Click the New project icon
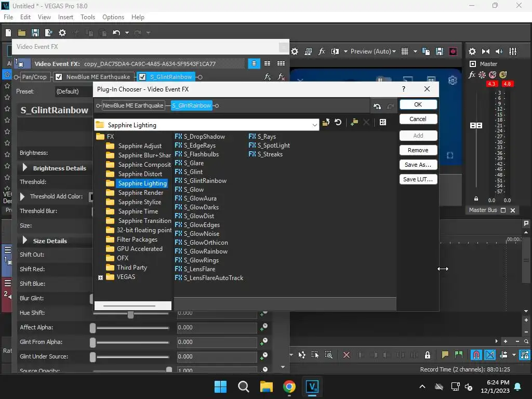This screenshot has width=532, height=399. (8, 33)
